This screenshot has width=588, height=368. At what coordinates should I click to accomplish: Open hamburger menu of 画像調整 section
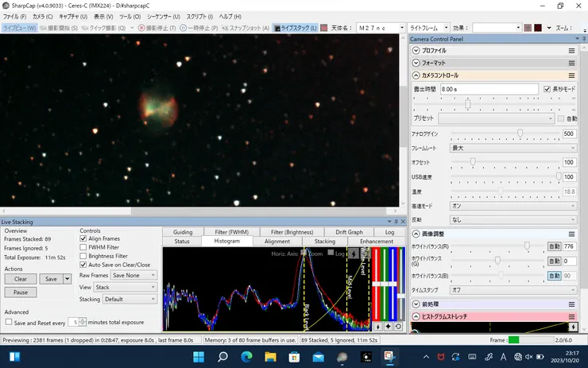[571, 234]
